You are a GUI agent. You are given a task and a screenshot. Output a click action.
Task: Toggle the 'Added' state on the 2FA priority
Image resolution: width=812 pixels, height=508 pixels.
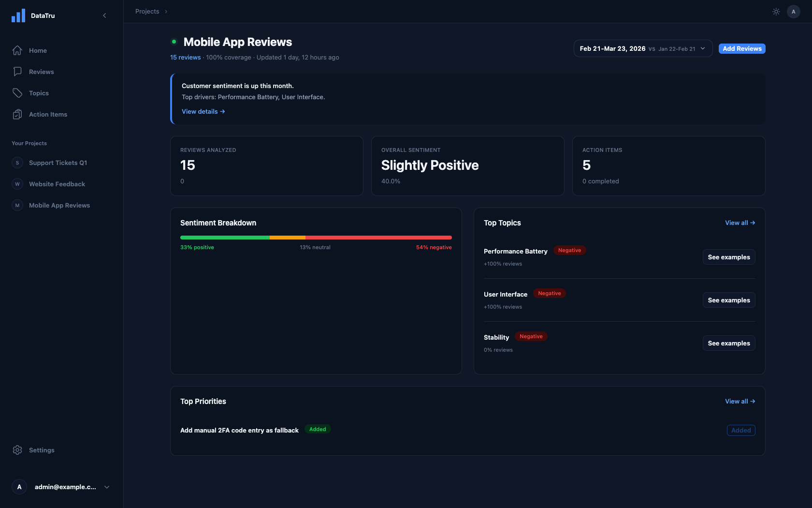(740, 430)
